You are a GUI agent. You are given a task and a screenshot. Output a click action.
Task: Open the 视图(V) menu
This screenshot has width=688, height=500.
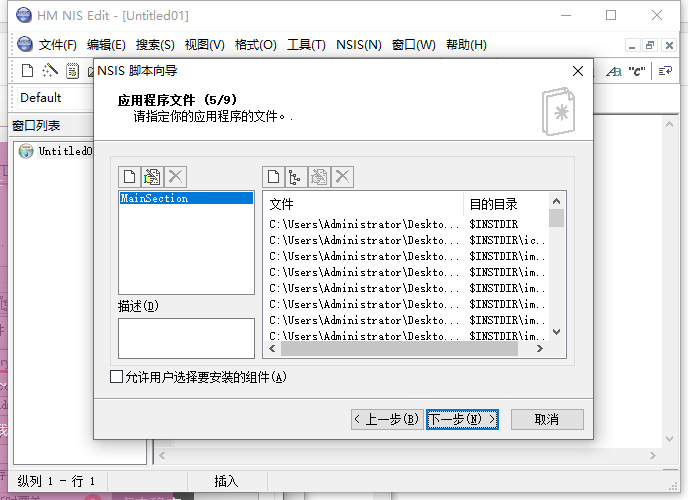(204, 45)
